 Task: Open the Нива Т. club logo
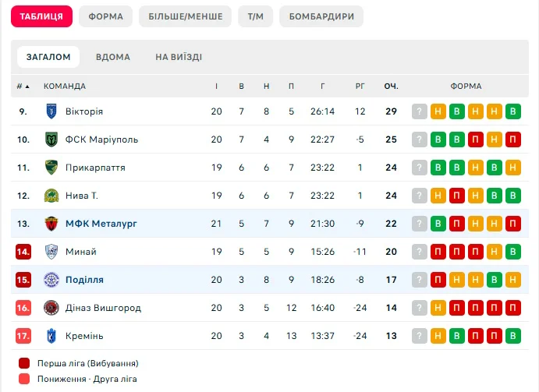[x=51, y=196]
